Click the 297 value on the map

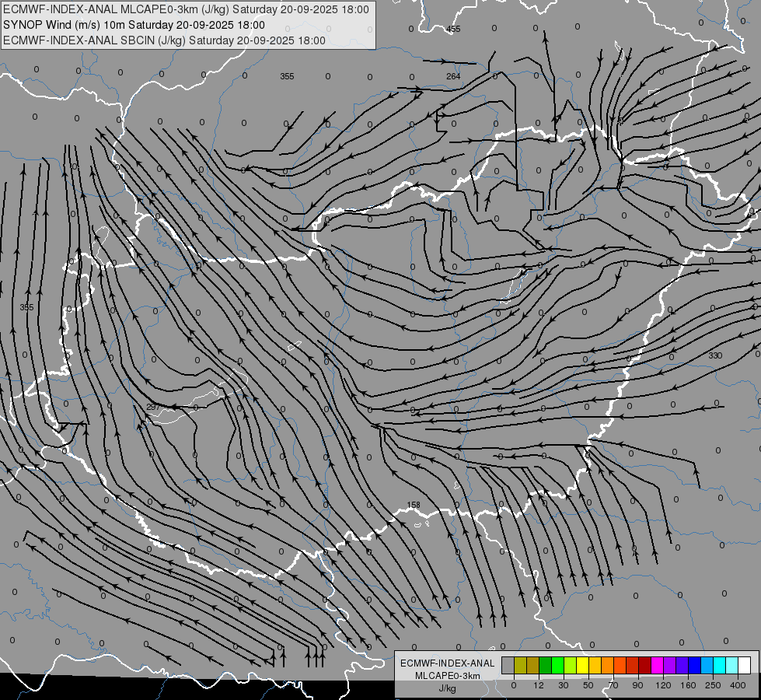(x=153, y=407)
